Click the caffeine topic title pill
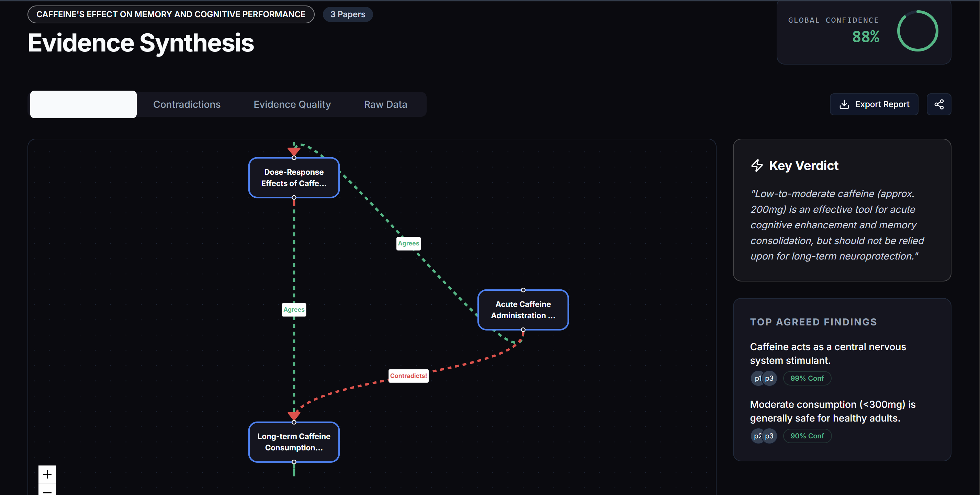This screenshot has width=980, height=495. [x=171, y=14]
